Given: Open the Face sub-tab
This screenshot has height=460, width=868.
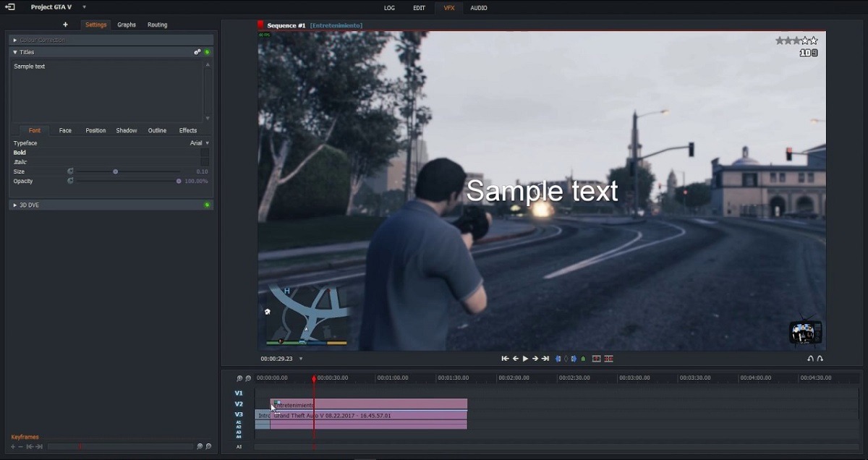Looking at the screenshot, I should [x=65, y=130].
